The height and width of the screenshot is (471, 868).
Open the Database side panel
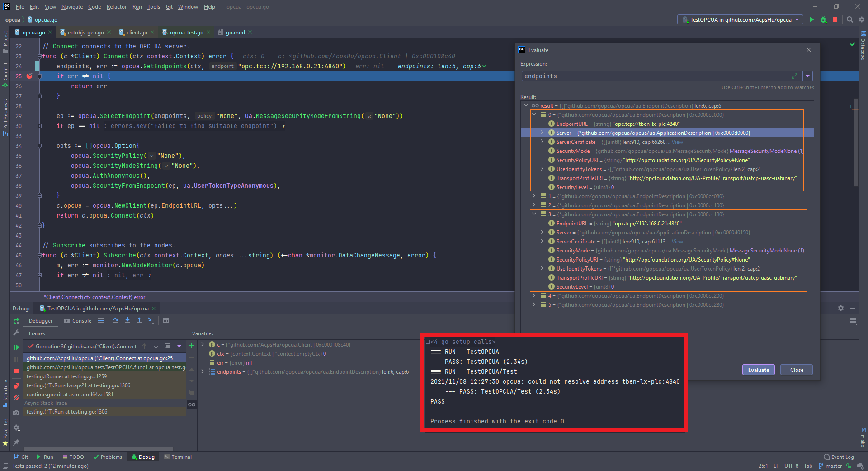[863, 45]
